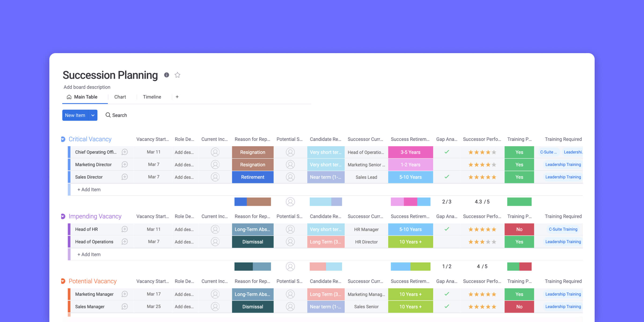Select the Resignation color swatch for Marketing Director
The height and width of the screenshot is (322, 644).
click(x=252, y=164)
